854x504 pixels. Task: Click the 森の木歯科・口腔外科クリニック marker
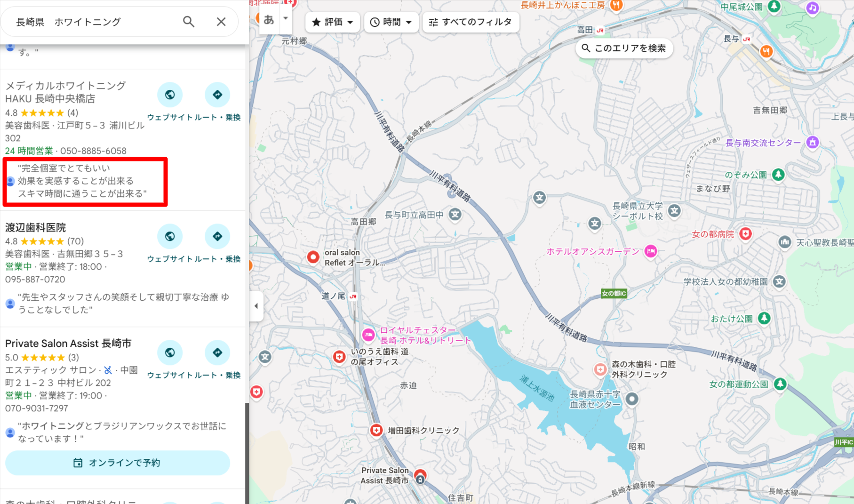600,369
